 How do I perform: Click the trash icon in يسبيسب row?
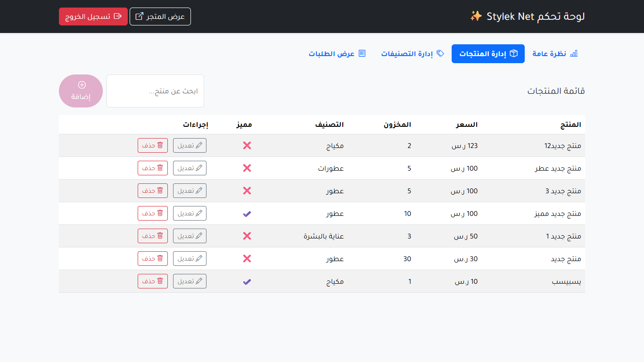click(160, 281)
